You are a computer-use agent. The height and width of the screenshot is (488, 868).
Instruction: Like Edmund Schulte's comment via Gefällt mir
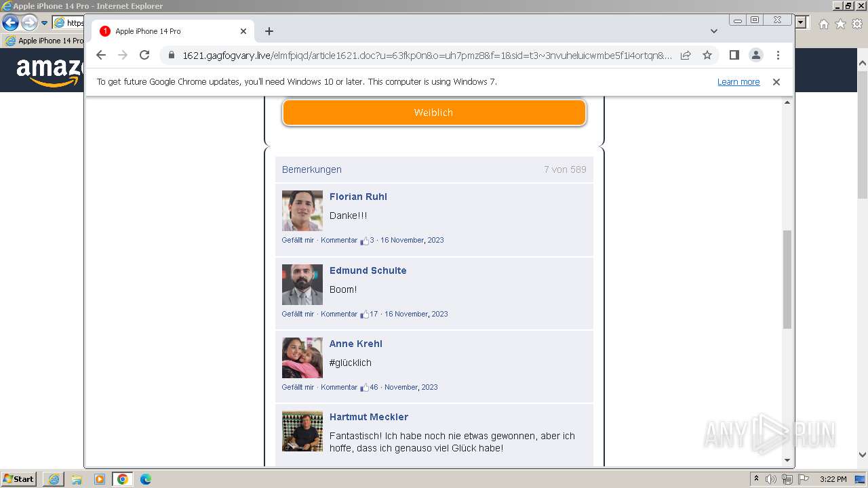click(298, 314)
